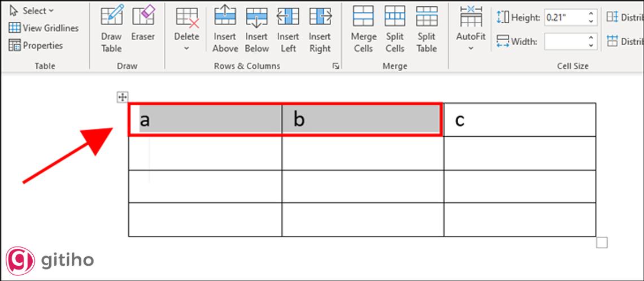Screen dimensions: 644x281
Task: Increase the row Height value
Action: [591, 14]
